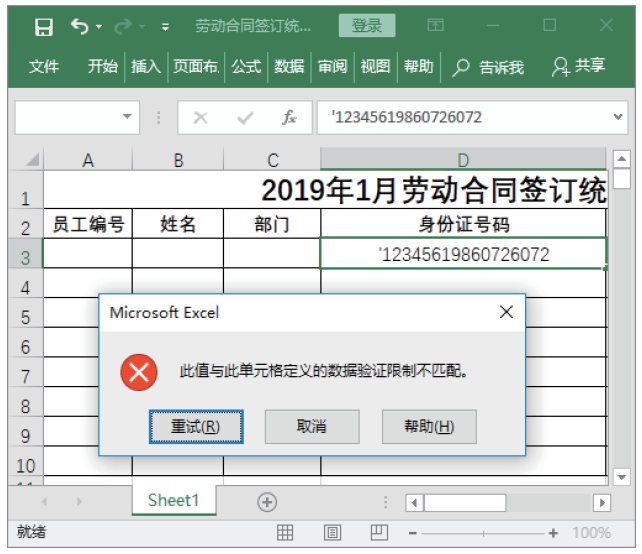This screenshot has width=642, height=554.
Task: Switch to the 插入 ribbon tab
Action: (146, 66)
